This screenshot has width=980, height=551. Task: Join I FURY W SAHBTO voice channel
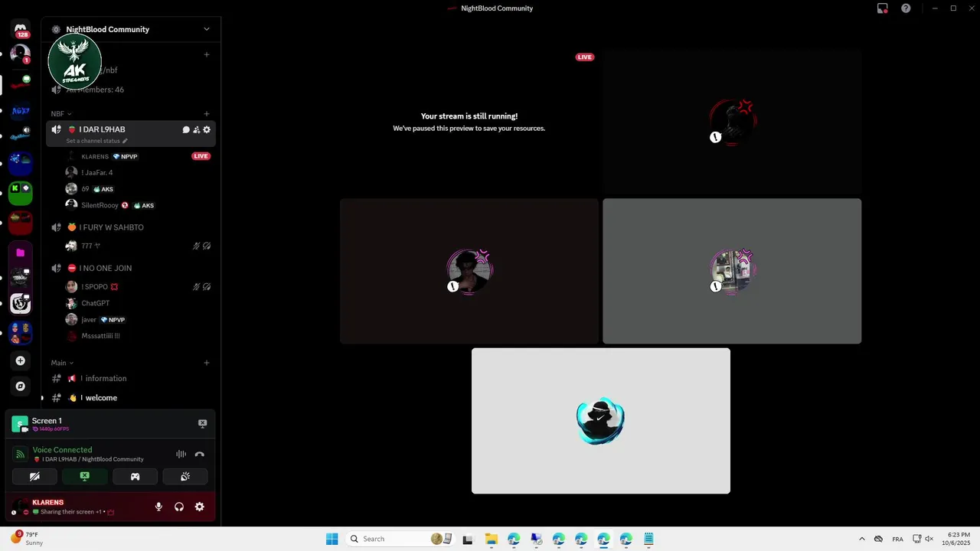point(131,227)
